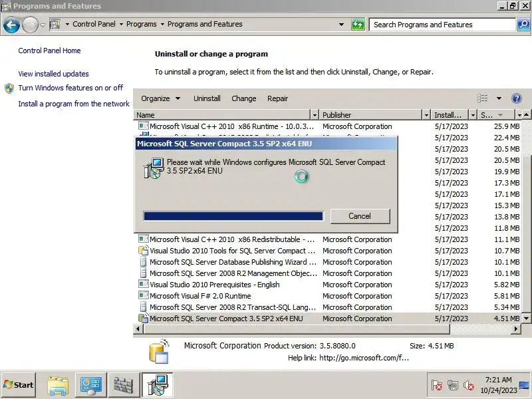Open the Start menu
This screenshot has height=399, width=532.
coord(19,385)
